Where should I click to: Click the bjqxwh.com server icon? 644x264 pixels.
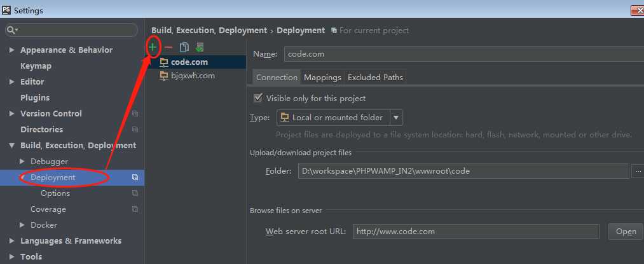pyautogui.click(x=164, y=76)
